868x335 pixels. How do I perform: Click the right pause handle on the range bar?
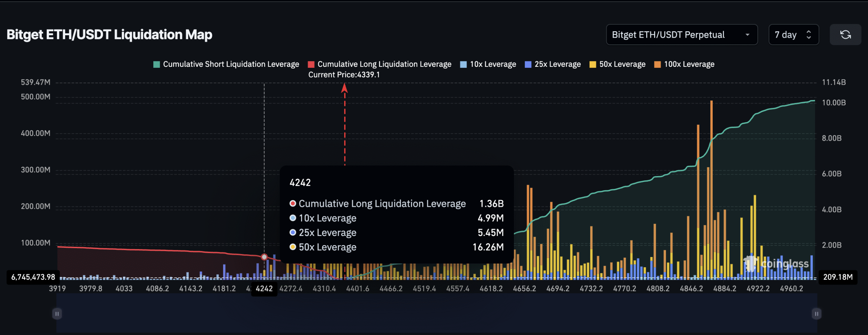point(816,314)
